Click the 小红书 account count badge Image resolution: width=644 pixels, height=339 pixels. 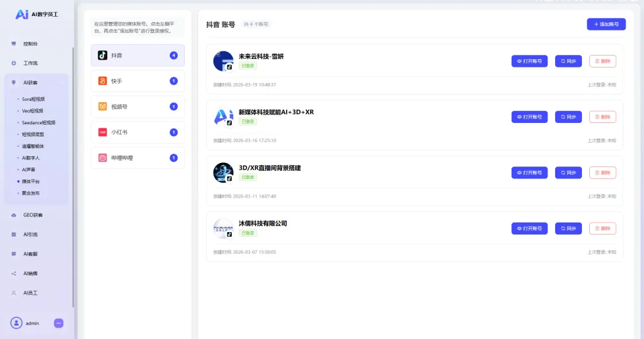[174, 132]
